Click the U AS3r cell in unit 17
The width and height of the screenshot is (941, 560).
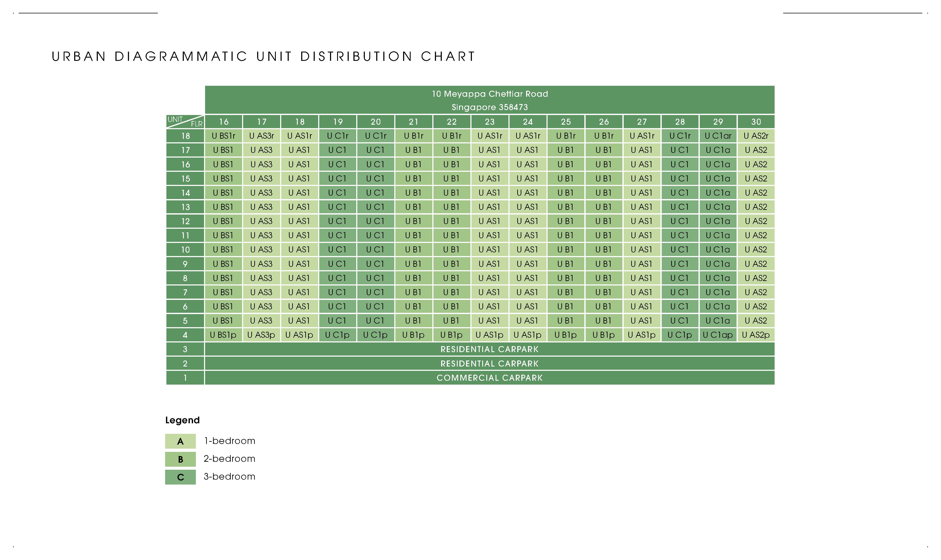(x=262, y=136)
